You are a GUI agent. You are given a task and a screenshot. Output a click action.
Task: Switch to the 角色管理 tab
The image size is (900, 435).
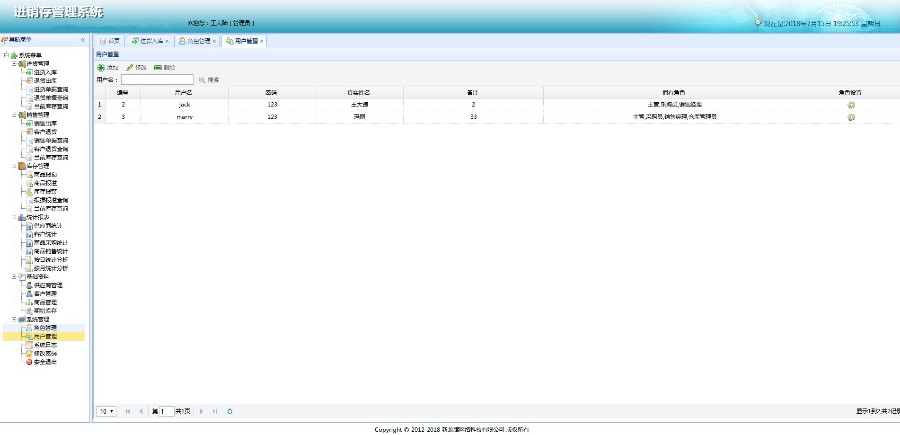click(195, 41)
